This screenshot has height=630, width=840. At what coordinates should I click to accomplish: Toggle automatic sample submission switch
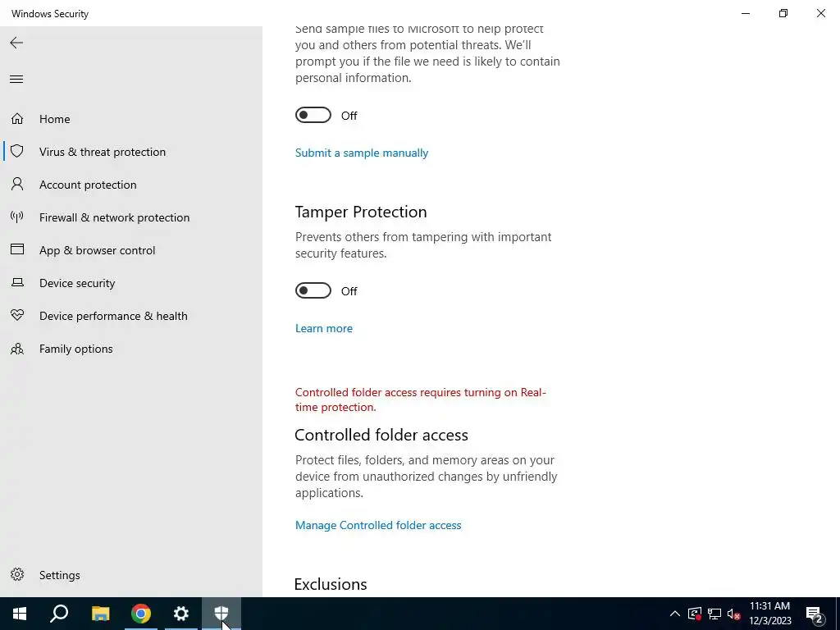(313, 115)
